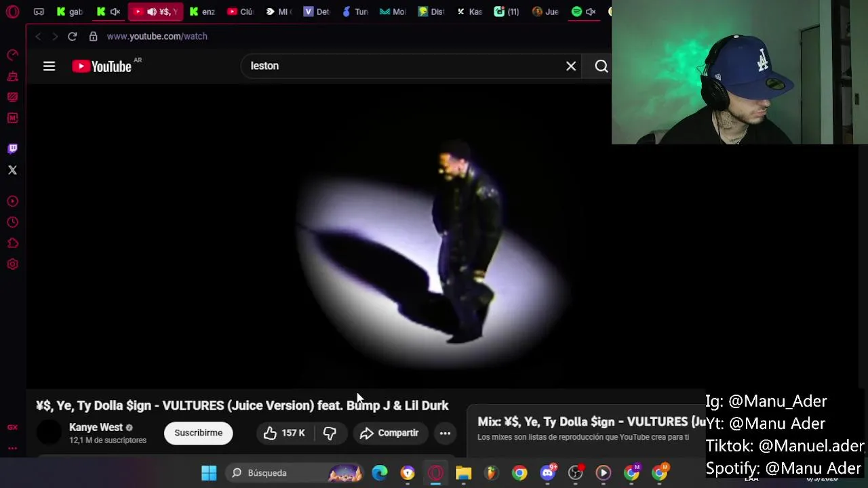Viewport: 868px width, 488px height.
Task: Open the Player icon in sidebar
Action: [x=12, y=201]
